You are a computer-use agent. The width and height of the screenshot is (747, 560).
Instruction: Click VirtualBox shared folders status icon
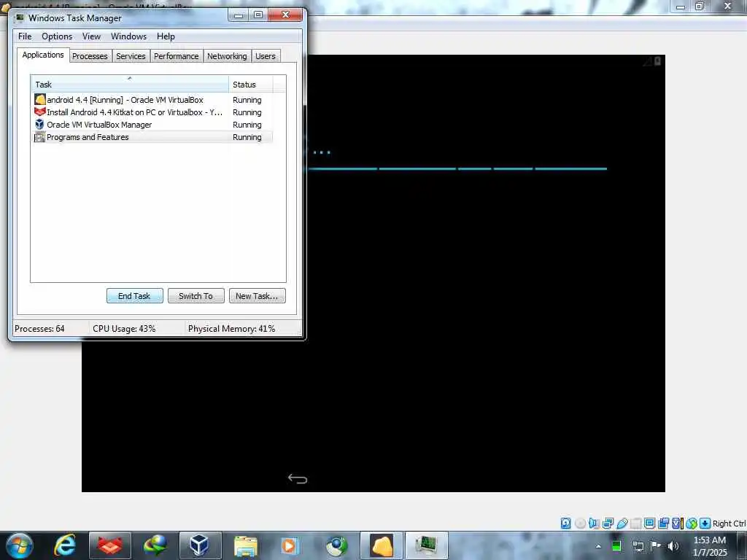(x=635, y=524)
